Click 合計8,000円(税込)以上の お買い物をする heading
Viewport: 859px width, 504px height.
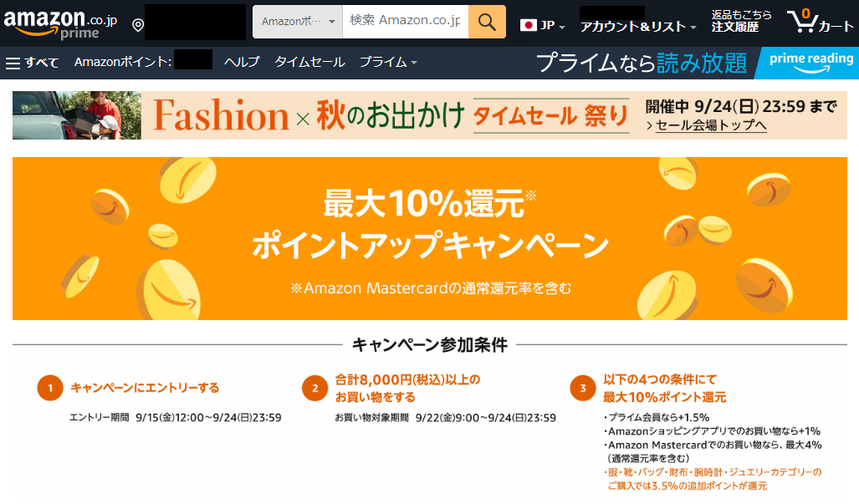coord(407,388)
